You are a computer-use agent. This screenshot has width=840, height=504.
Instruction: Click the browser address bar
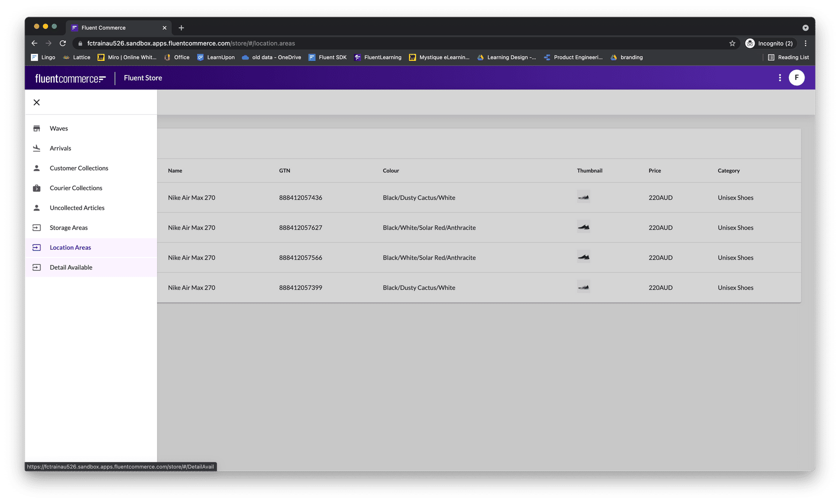coord(400,43)
